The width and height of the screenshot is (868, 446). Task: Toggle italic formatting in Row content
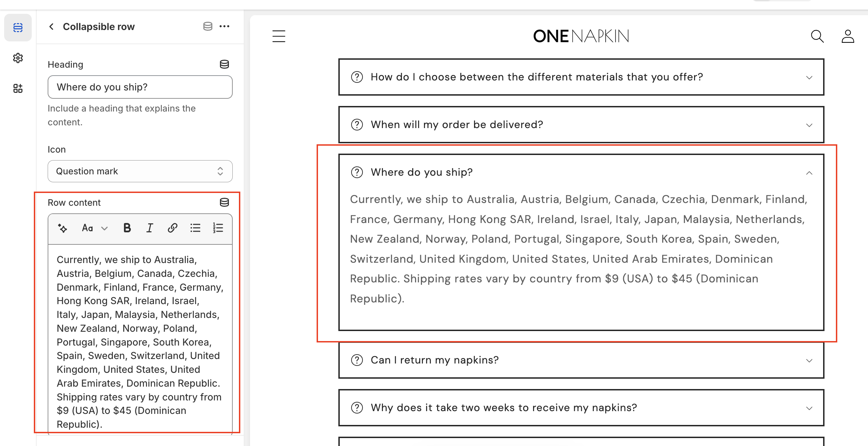coord(150,228)
